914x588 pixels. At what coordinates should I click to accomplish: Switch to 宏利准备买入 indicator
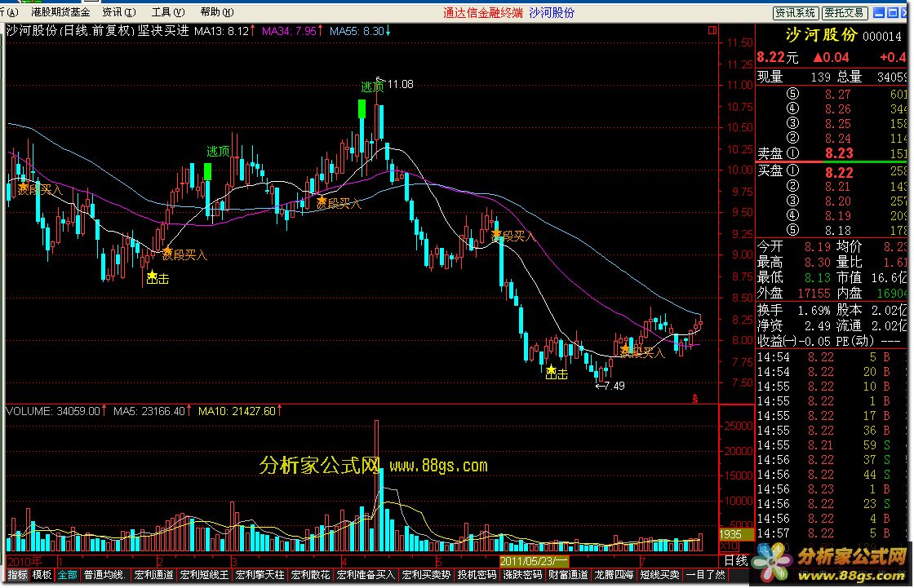click(366, 575)
